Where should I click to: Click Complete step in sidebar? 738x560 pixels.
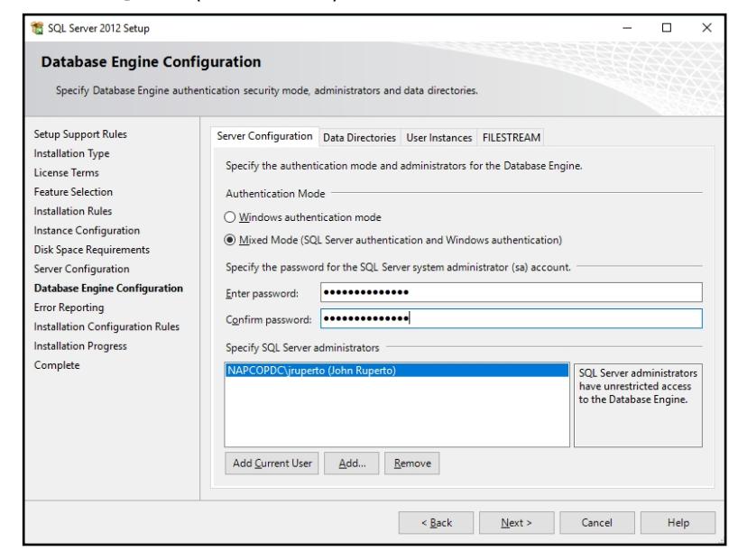pyautogui.click(x=57, y=365)
